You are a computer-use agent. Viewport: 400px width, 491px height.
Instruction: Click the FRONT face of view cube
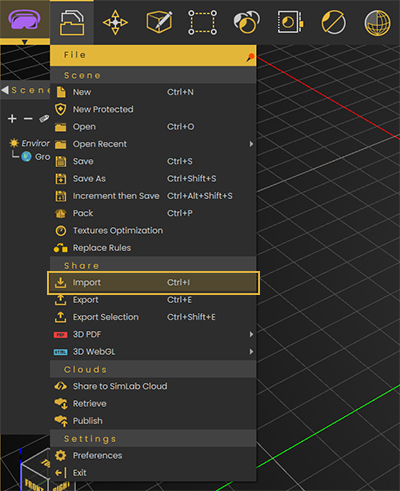coord(34,483)
